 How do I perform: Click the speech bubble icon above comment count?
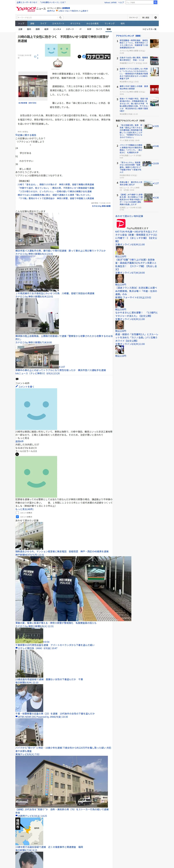(17, 379)
